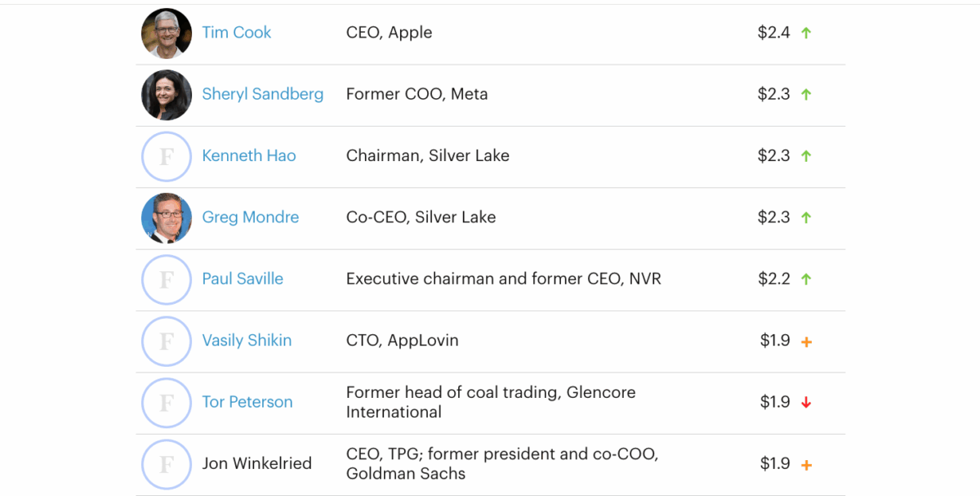Screen dimensions: 980x496
Task: Click Sheryl Sandberg's profile photo
Action: pyautogui.click(x=167, y=95)
